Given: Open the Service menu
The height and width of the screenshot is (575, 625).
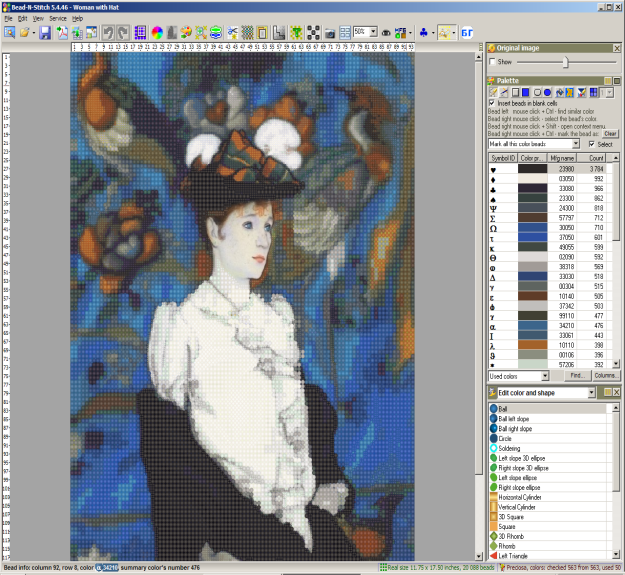Looking at the screenshot, I should point(58,18).
